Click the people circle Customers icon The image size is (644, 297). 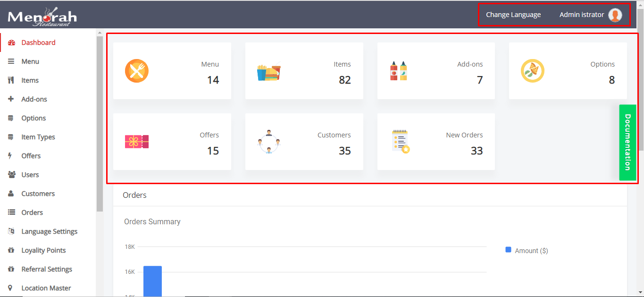(x=269, y=141)
